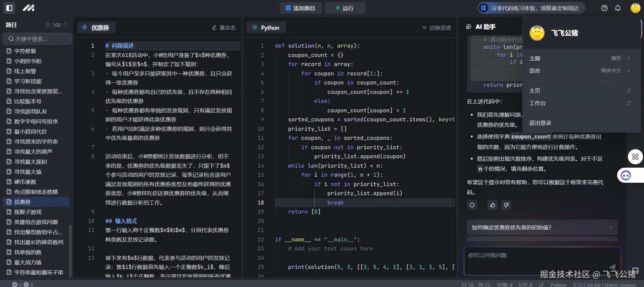The image size is (644, 287).
Task: Open the help question mark icon
Action: (x=604, y=8)
